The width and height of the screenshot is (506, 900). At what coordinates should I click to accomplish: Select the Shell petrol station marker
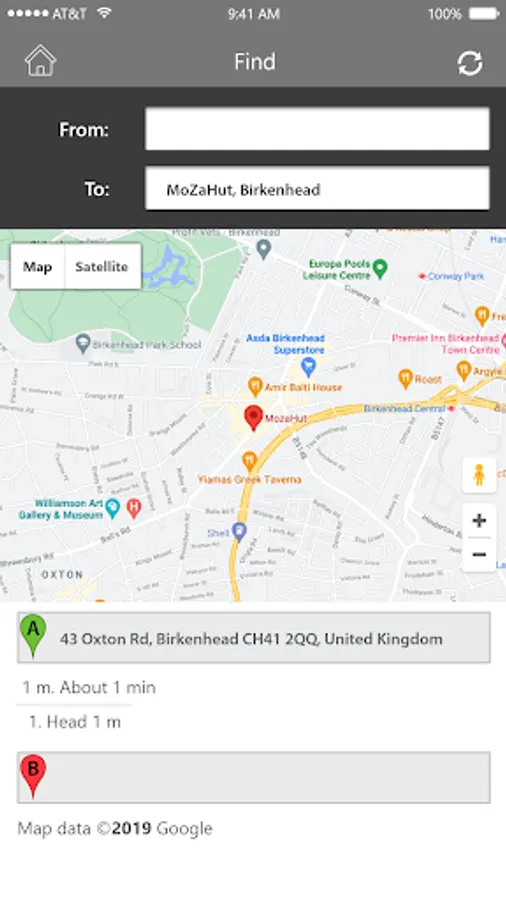[x=239, y=532]
